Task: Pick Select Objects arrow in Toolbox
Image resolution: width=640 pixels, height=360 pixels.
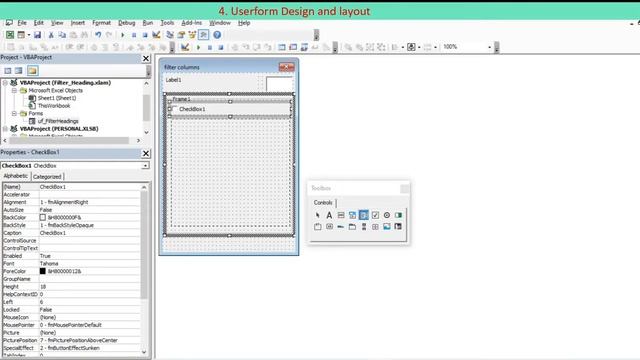Action: coord(318,215)
